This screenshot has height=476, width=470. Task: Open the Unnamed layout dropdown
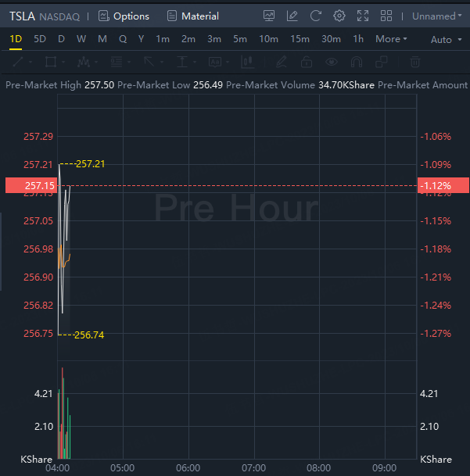pos(437,16)
